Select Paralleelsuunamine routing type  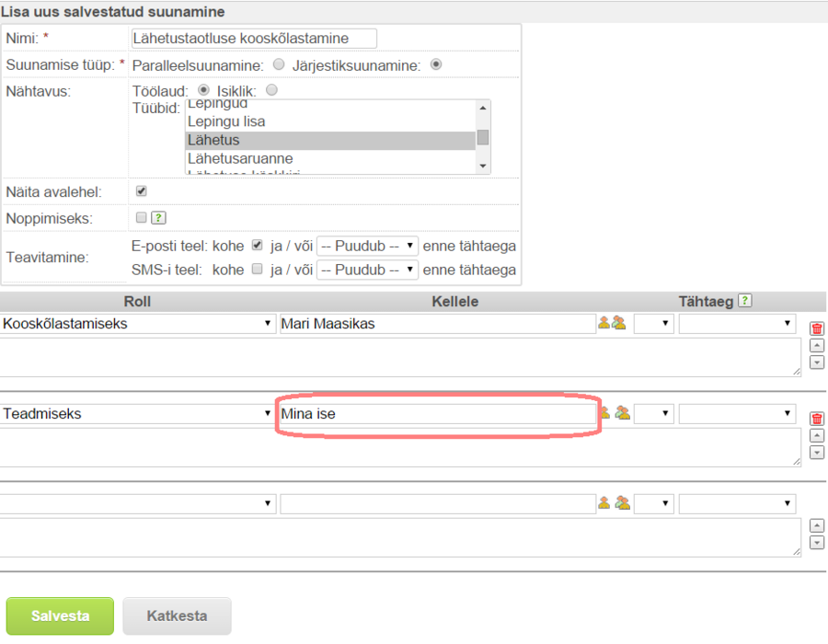pyautogui.click(x=278, y=64)
